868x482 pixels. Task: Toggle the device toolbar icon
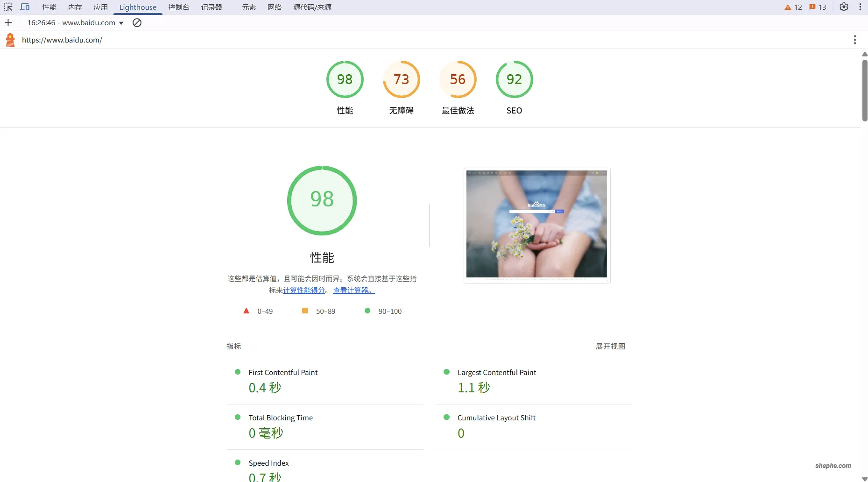(25, 7)
